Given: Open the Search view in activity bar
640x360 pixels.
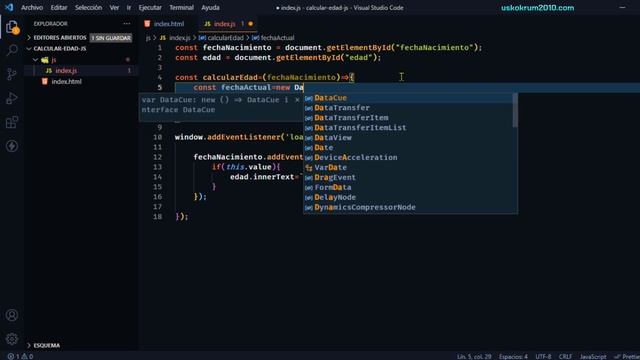Looking at the screenshot, I should click(12, 51).
